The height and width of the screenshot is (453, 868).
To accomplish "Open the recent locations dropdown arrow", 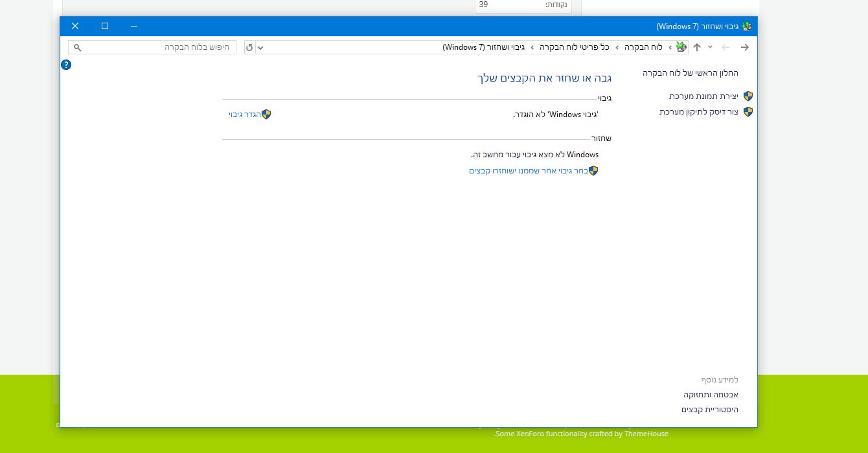I will tap(711, 47).
